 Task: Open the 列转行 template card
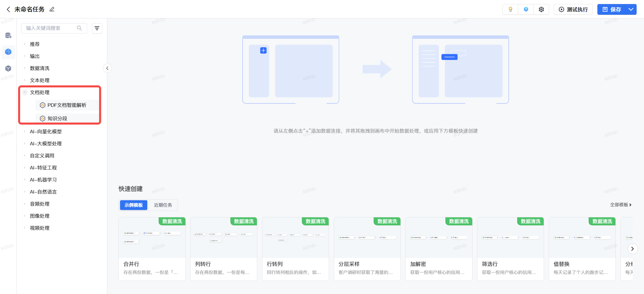click(224, 249)
